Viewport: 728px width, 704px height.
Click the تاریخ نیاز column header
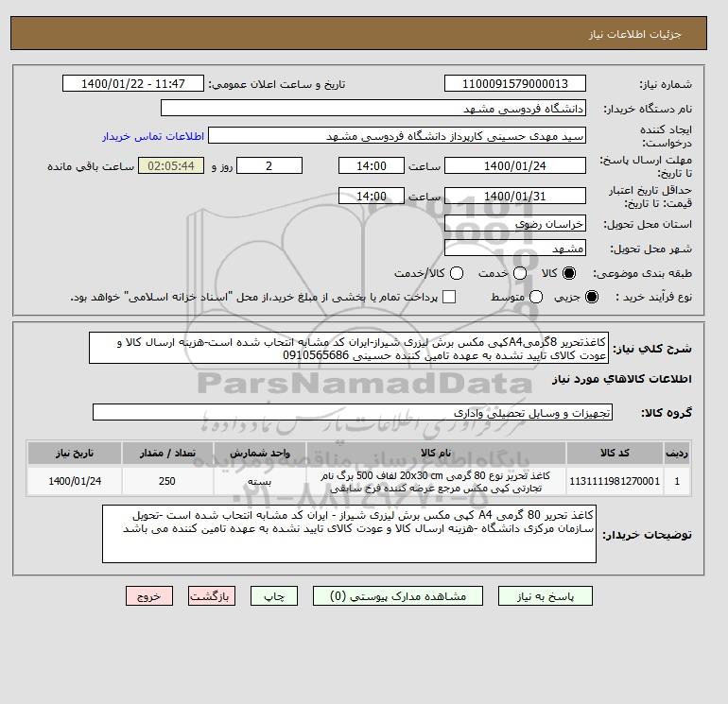click(x=75, y=453)
